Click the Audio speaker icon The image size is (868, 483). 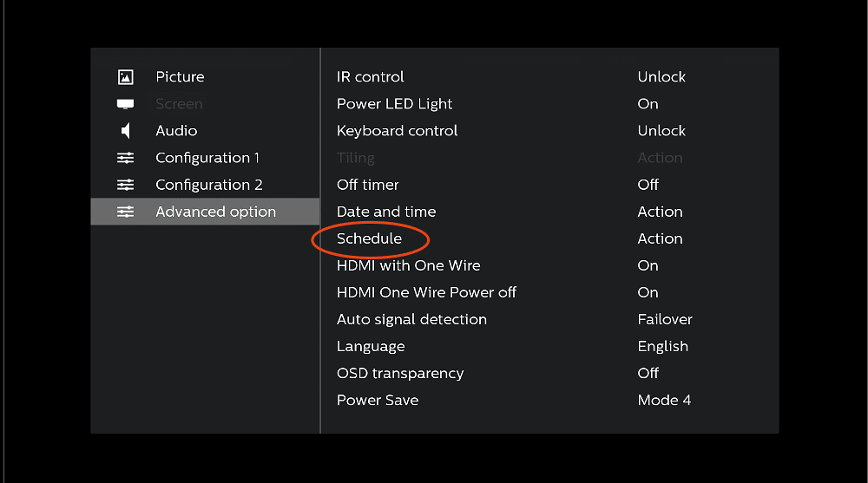[x=126, y=131]
